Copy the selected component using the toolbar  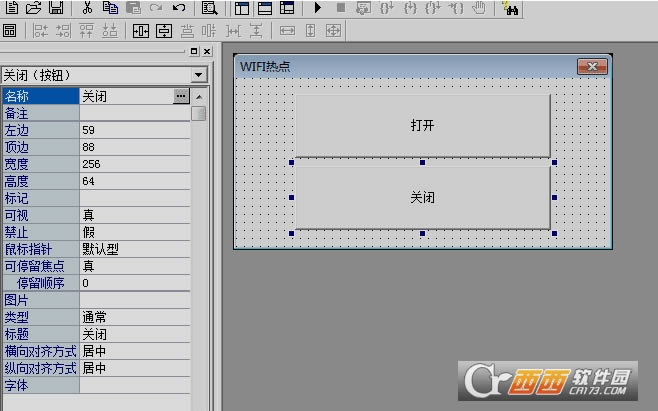[x=110, y=7]
